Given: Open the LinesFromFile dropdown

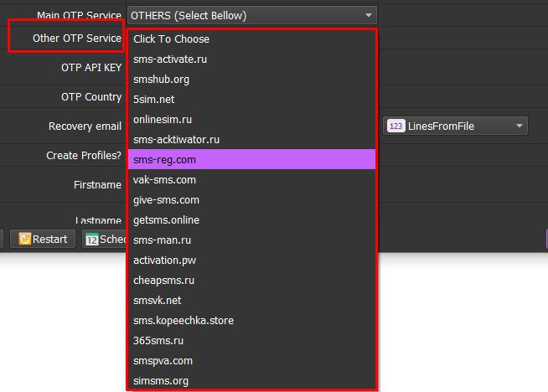Looking at the screenshot, I should tap(455, 126).
